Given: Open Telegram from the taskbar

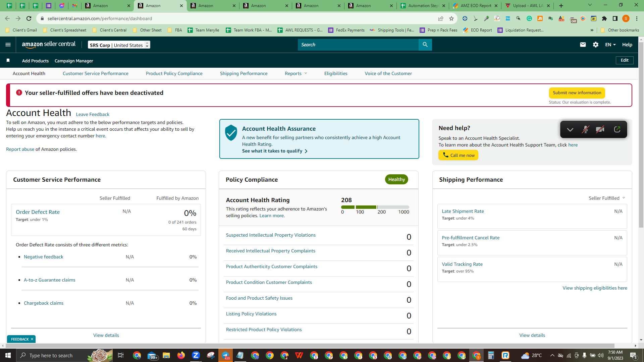Looking at the screenshot, I should click(x=225, y=355).
